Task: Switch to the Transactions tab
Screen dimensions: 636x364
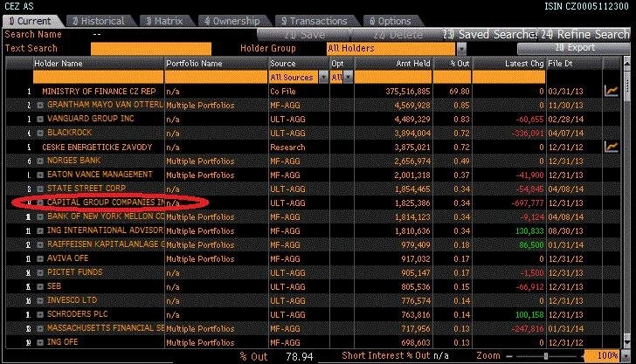Action: [315, 21]
